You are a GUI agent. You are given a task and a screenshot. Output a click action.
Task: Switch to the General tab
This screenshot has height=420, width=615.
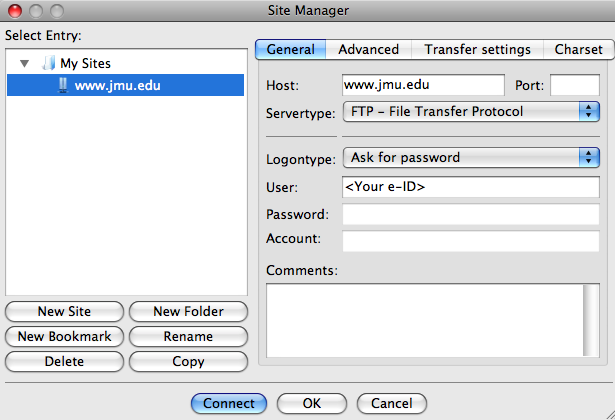(x=290, y=49)
